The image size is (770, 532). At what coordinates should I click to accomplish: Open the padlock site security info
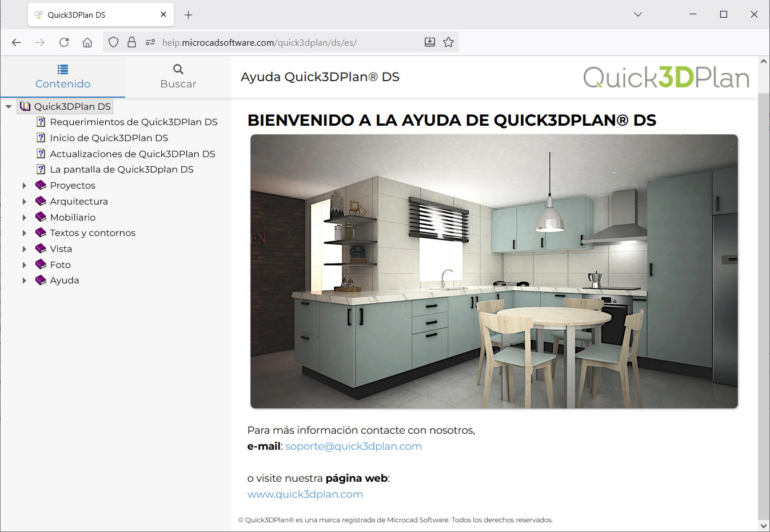[x=131, y=42]
